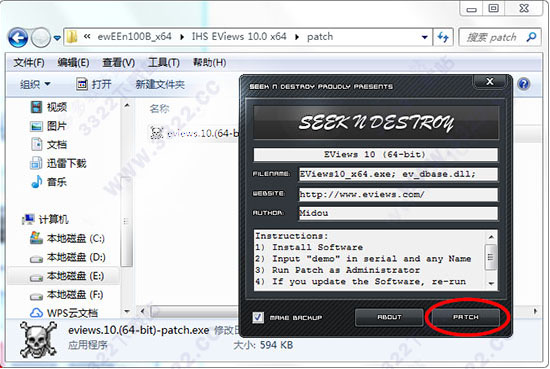This screenshot has width=550, height=369.
Task: Click the Forward navigation arrow
Action: pos(41,38)
